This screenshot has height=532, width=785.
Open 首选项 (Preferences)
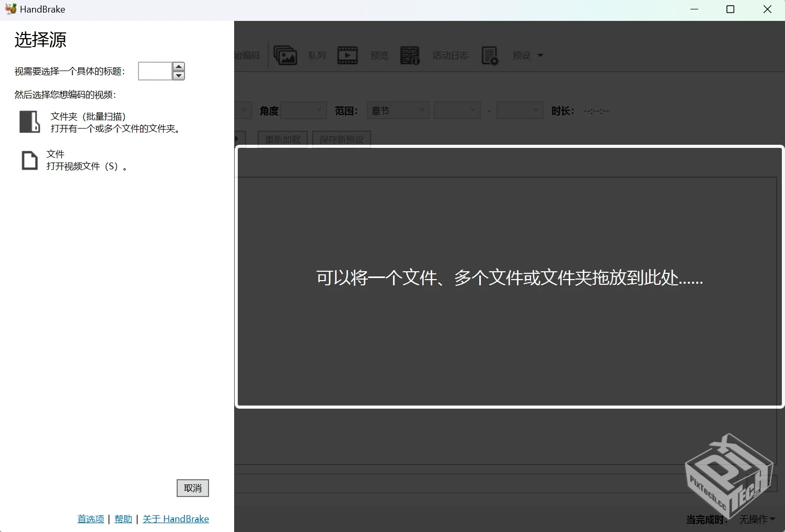[90, 518]
